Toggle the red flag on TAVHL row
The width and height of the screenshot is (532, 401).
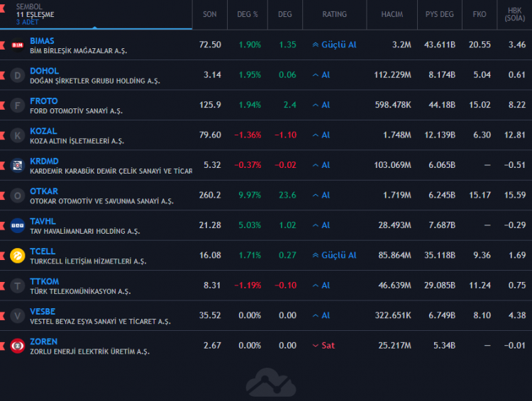[2, 225]
